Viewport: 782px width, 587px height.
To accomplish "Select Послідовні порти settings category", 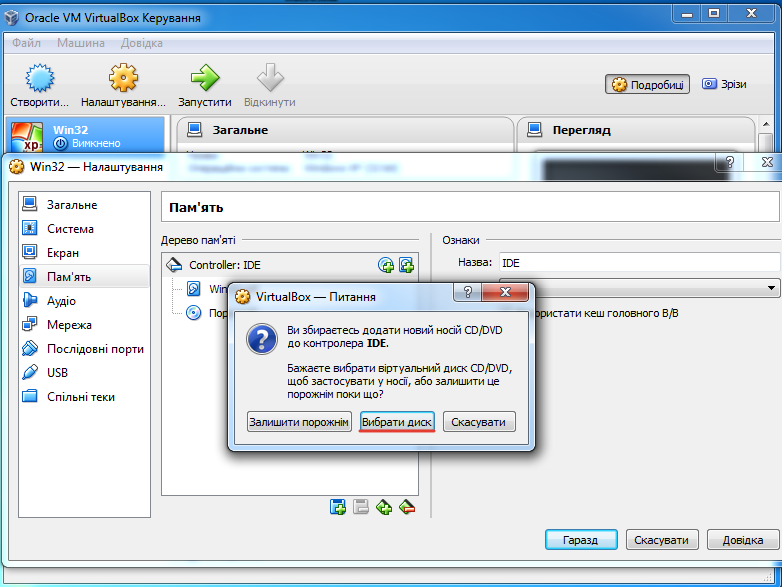I will coord(84,349).
